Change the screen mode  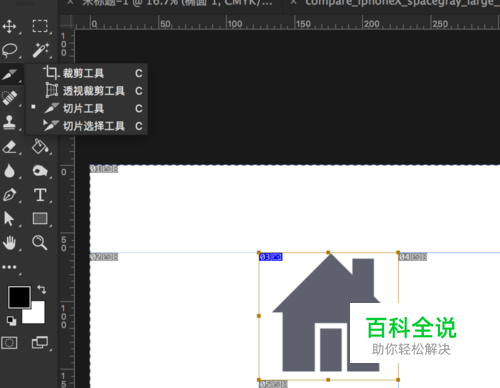(x=40, y=343)
